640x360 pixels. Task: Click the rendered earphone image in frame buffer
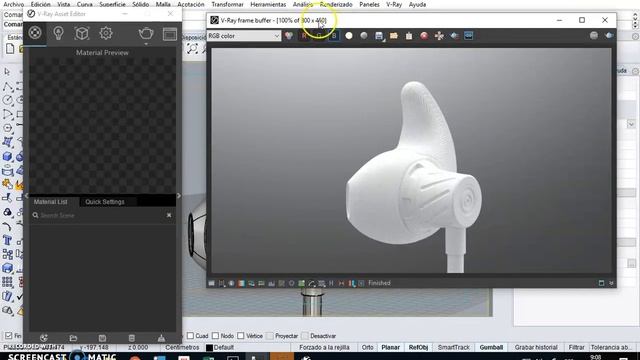pos(411,160)
